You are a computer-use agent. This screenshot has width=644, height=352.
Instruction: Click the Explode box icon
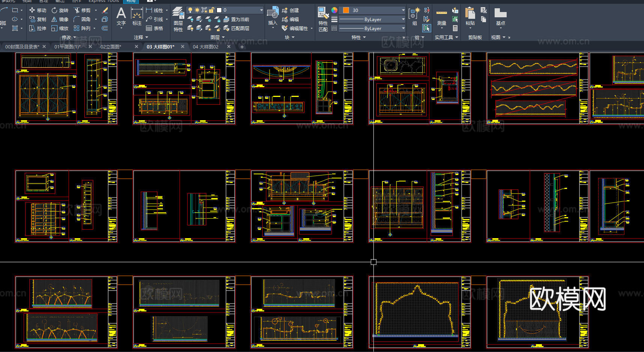pyautogui.click(x=105, y=19)
